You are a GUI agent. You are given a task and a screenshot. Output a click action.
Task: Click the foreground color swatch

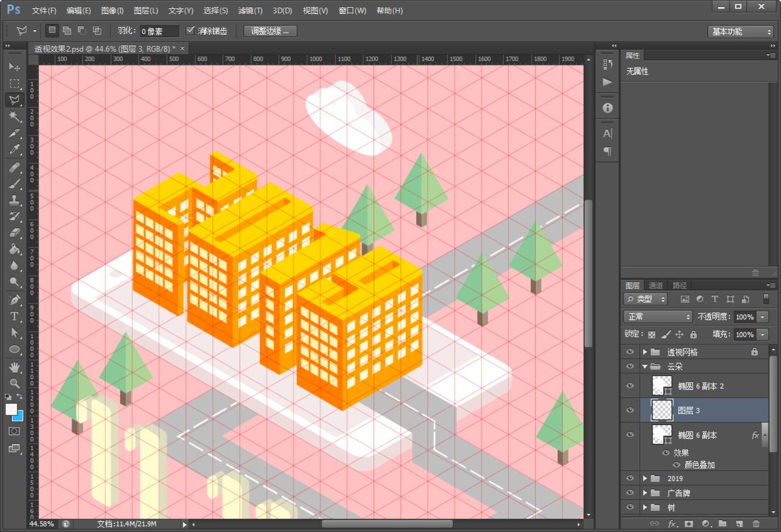pyautogui.click(x=11, y=409)
